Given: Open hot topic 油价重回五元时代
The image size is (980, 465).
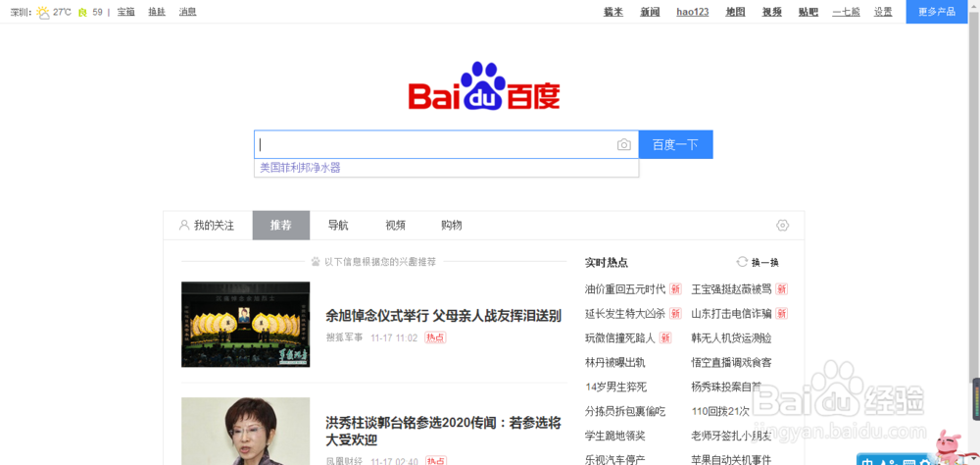Looking at the screenshot, I should click(x=625, y=289).
